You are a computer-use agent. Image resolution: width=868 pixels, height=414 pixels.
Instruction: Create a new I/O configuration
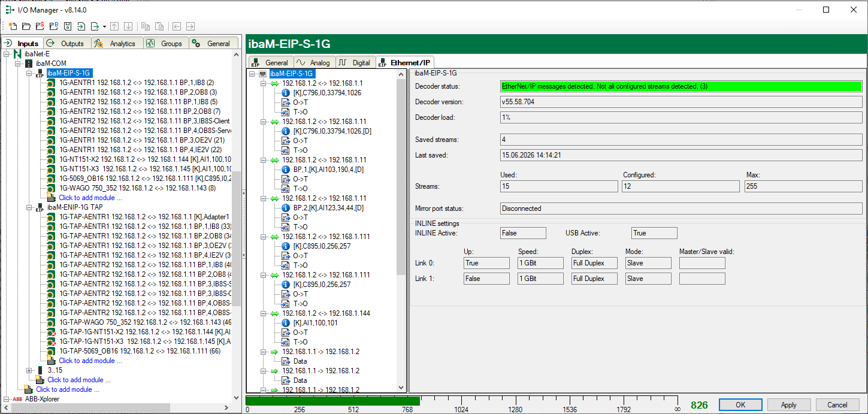pyautogui.click(x=12, y=26)
